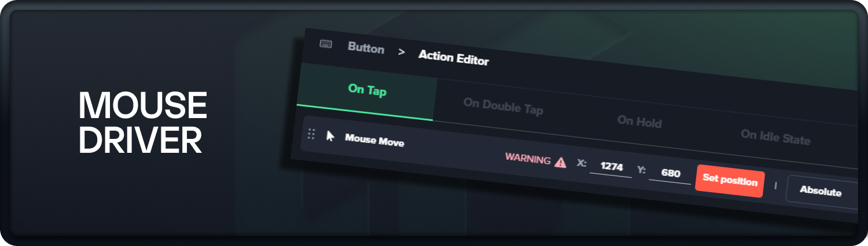Click the red warning triangle icon

560,163
